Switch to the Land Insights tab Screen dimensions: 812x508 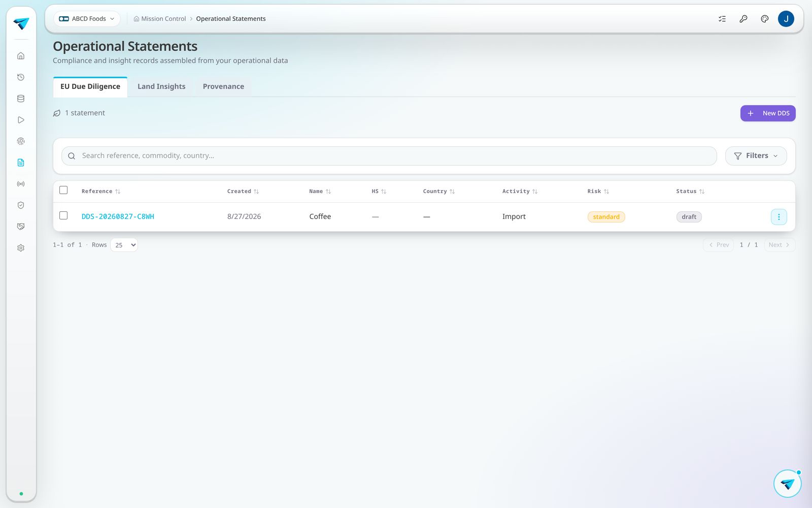pos(161,86)
